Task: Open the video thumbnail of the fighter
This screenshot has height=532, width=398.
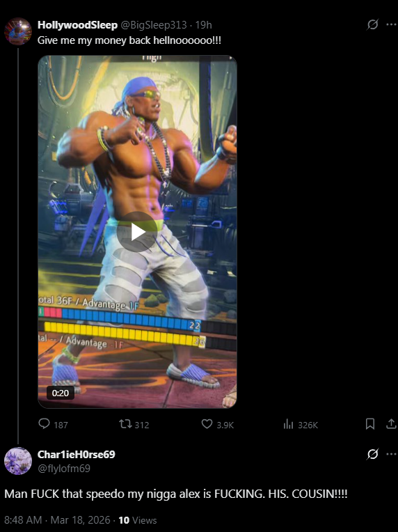Action: pyautogui.click(x=137, y=232)
